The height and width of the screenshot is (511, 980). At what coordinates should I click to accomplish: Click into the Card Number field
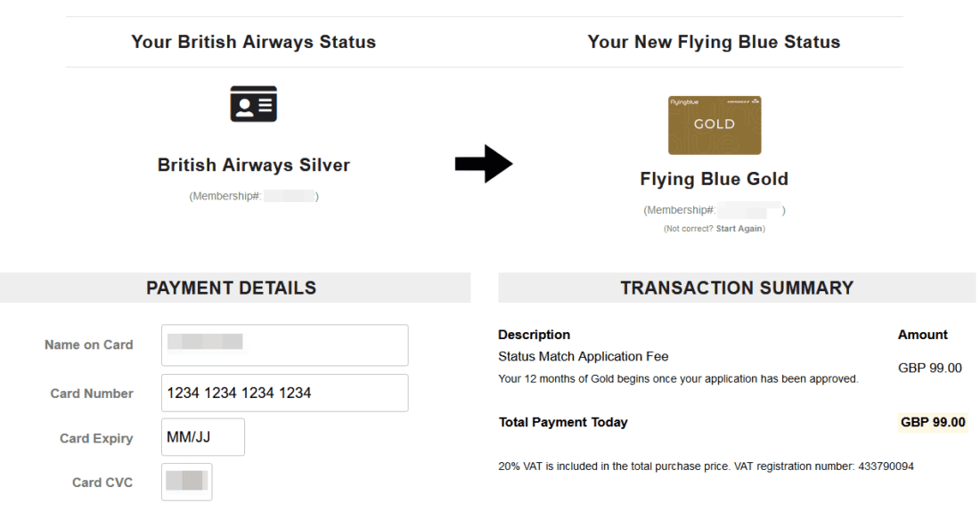coord(284,393)
